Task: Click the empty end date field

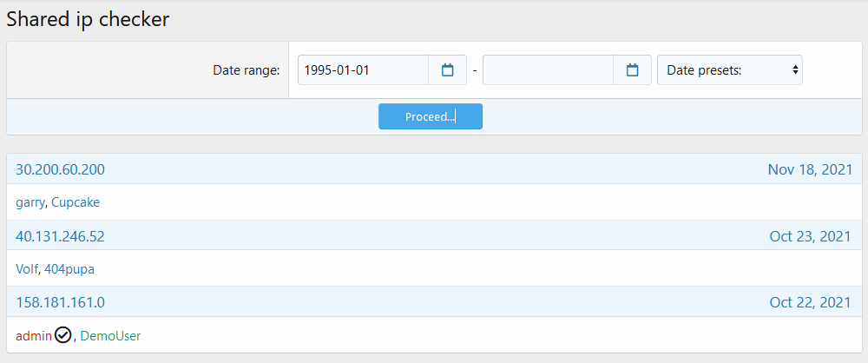Action: [548, 70]
